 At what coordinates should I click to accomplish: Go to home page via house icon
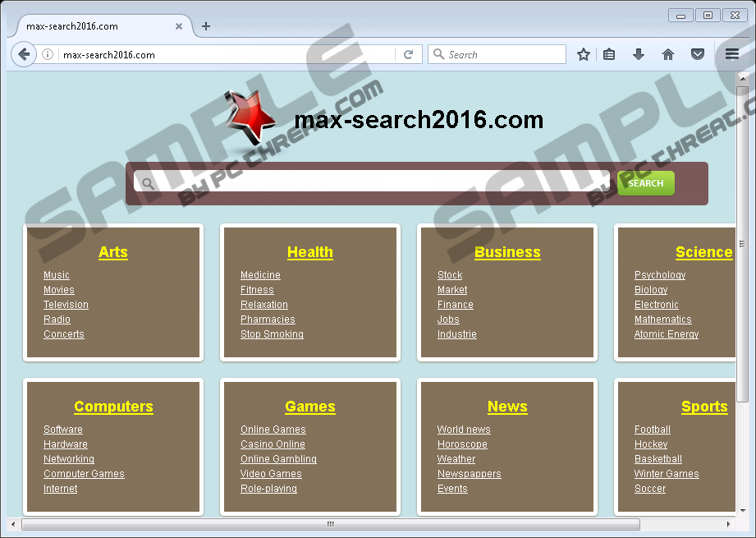pyautogui.click(x=668, y=55)
